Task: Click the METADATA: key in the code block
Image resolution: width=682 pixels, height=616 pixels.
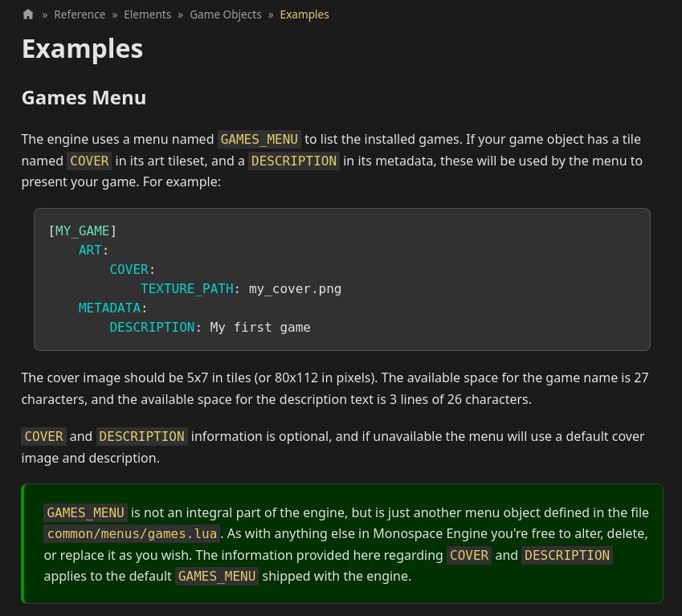Action: pos(112,308)
